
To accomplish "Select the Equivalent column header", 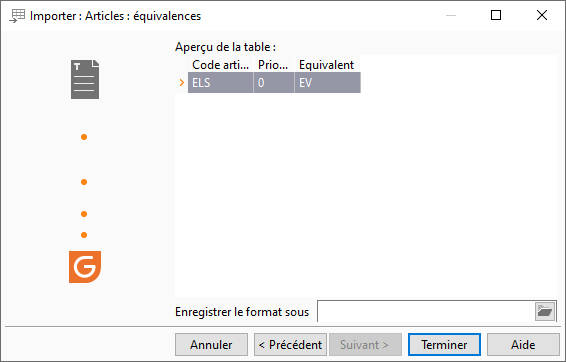I will coord(327,65).
